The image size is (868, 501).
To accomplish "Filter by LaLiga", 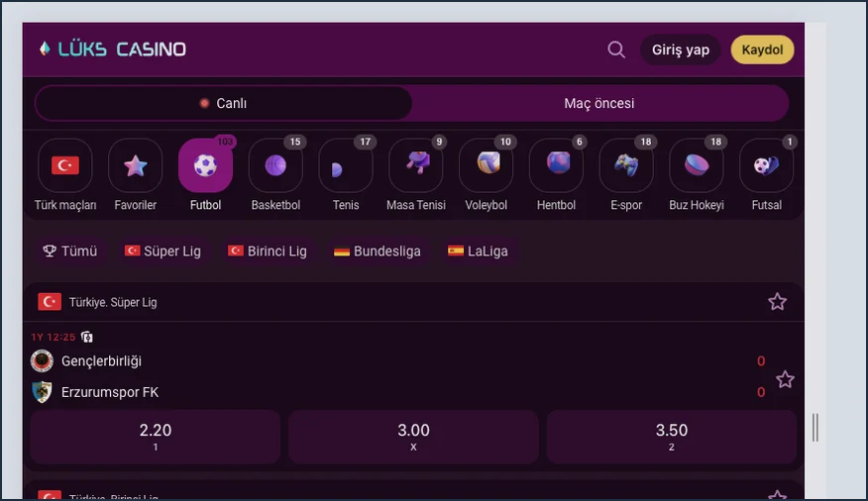I will 478,251.
